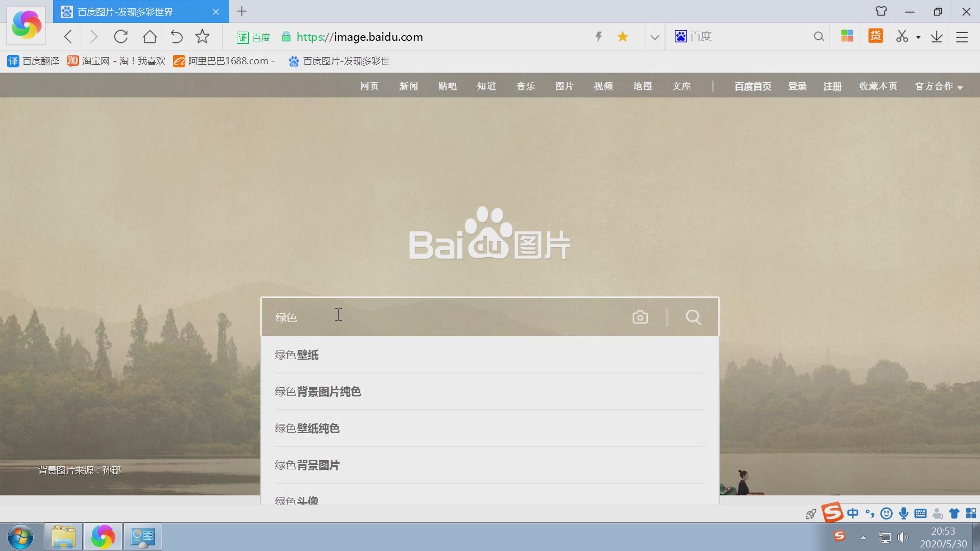This screenshot has width=980, height=551.
Task: Open the address bar dropdown chevron
Action: point(654,36)
